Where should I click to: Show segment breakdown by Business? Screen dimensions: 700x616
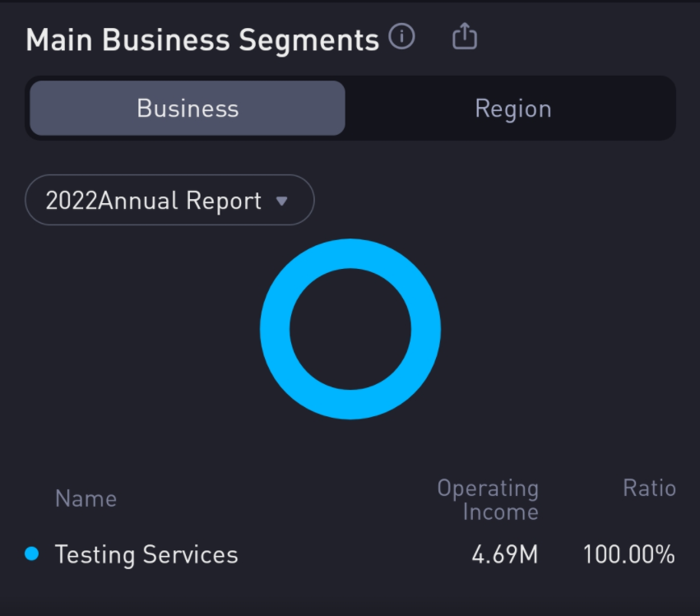point(188,109)
